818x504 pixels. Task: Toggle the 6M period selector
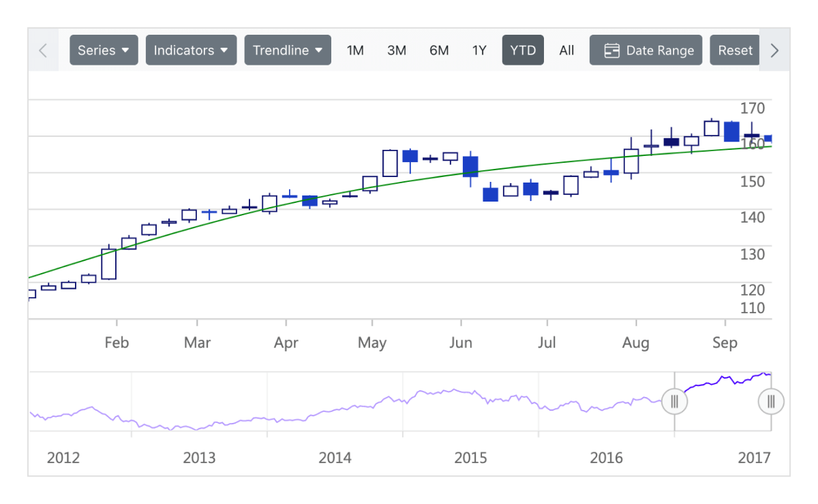(439, 50)
